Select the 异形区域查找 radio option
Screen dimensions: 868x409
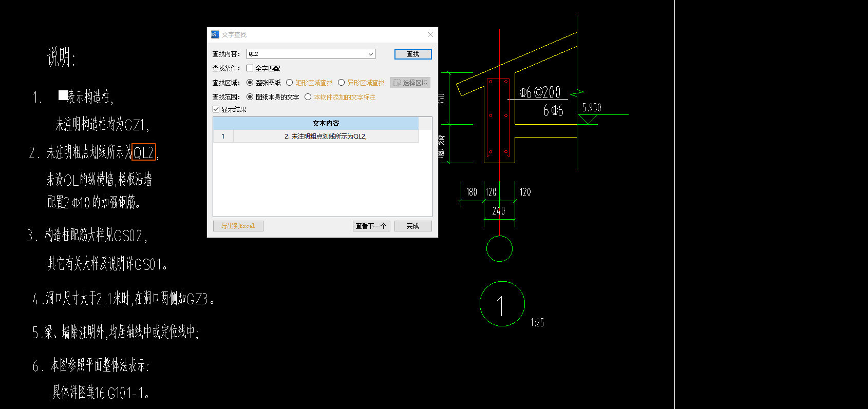tap(342, 83)
